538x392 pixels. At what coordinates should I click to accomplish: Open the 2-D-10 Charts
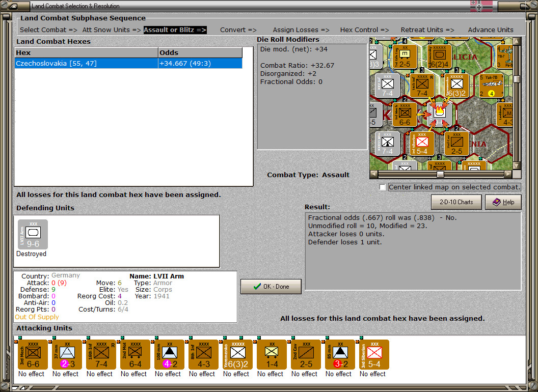click(456, 202)
